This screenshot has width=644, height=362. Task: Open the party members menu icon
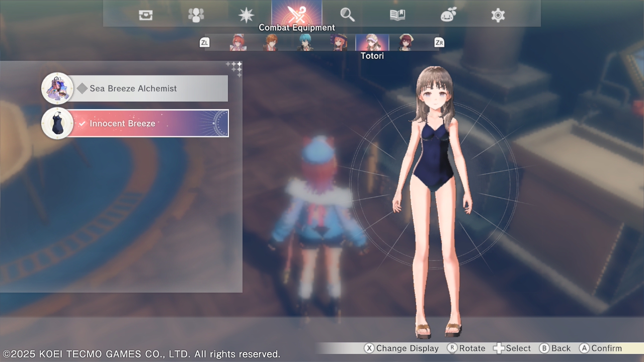196,15
